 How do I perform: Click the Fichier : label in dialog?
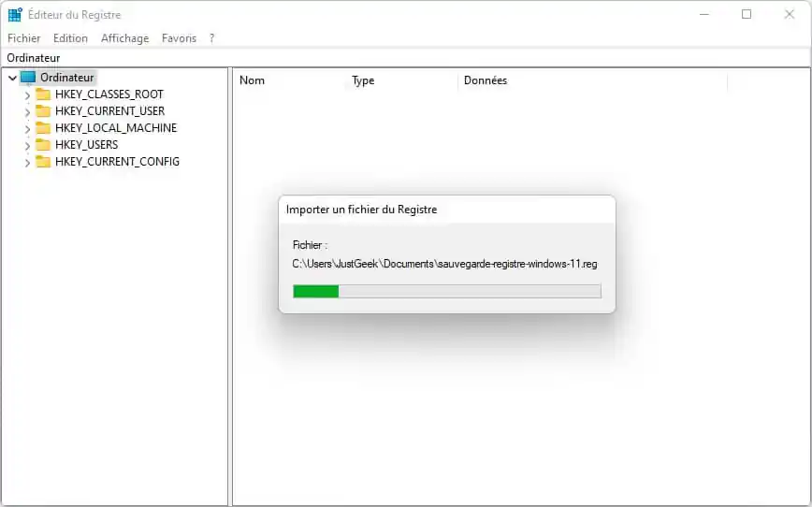(x=310, y=245)
